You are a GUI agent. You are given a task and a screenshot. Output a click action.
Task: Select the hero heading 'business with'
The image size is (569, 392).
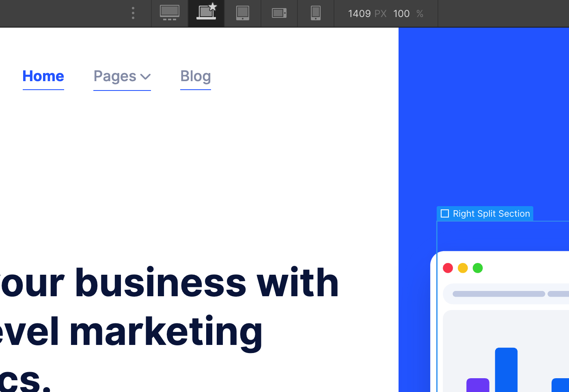(x=207, y=282)
